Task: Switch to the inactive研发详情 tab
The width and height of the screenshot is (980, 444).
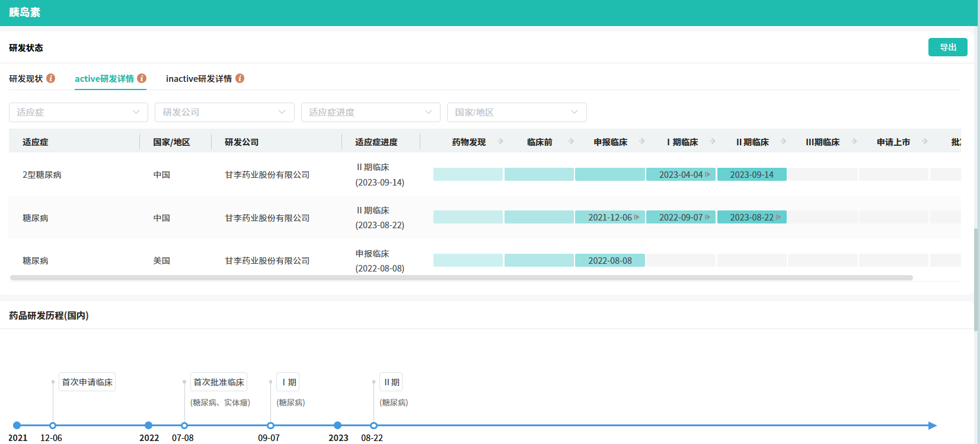Action: pyautogui.click(x=199, y=79)
